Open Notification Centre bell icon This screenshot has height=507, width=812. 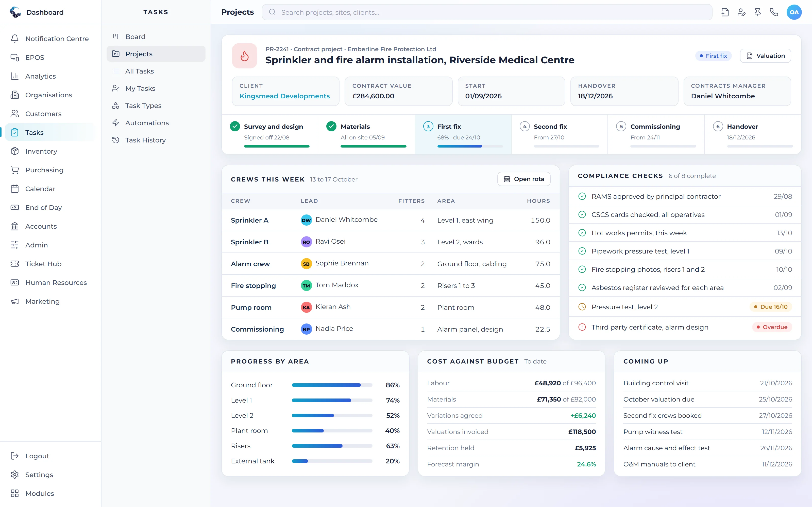point(15,39)
